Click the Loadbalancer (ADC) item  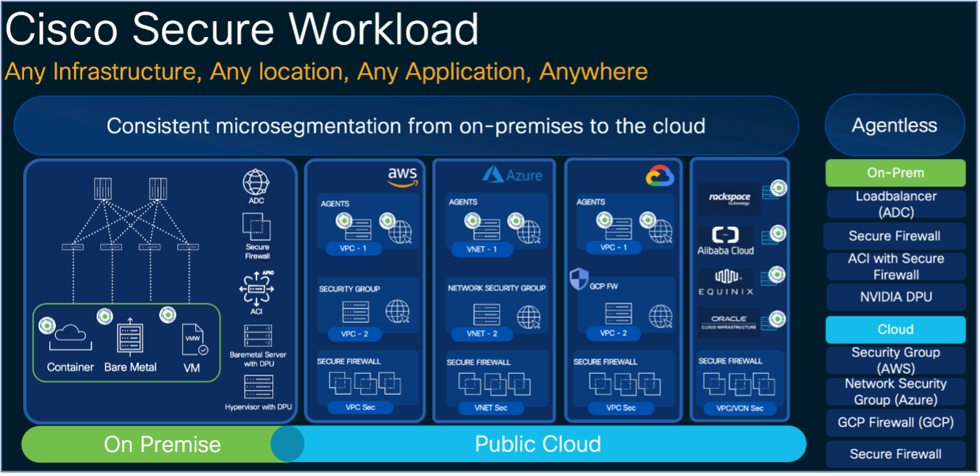click(895, 205)
